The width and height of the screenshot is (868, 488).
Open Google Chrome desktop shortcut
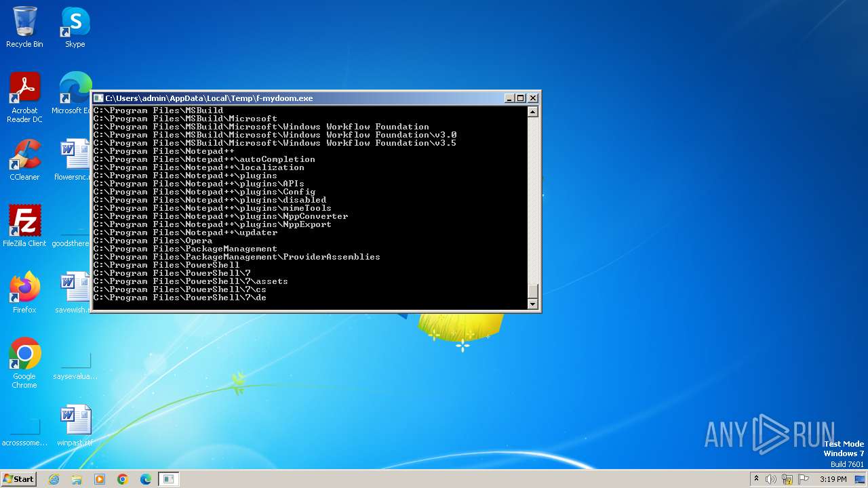(x=24, y=363)
